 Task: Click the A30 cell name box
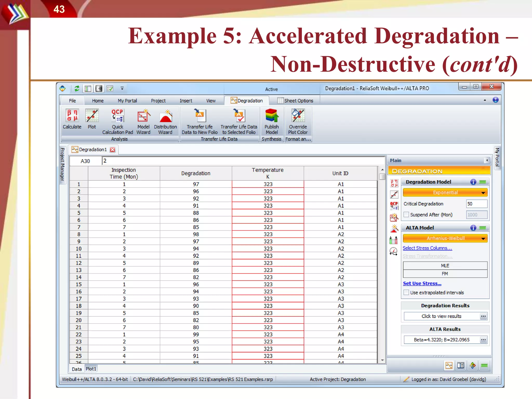click(x=85, y=161)
